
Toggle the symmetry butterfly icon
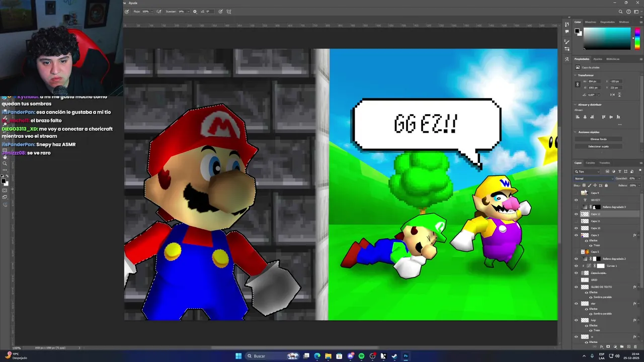[228, 11]
